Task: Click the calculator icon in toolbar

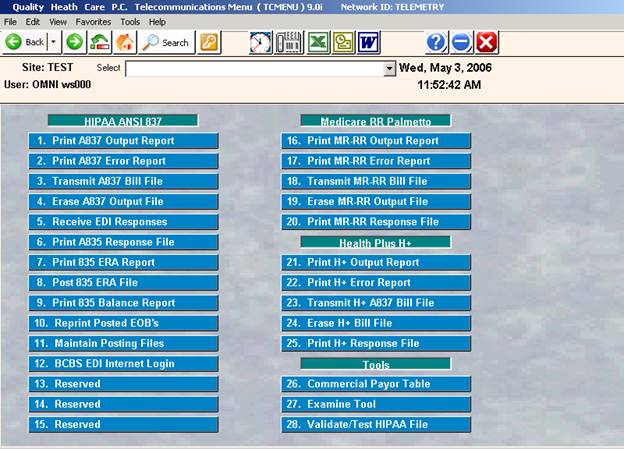Action: (289, 42)
